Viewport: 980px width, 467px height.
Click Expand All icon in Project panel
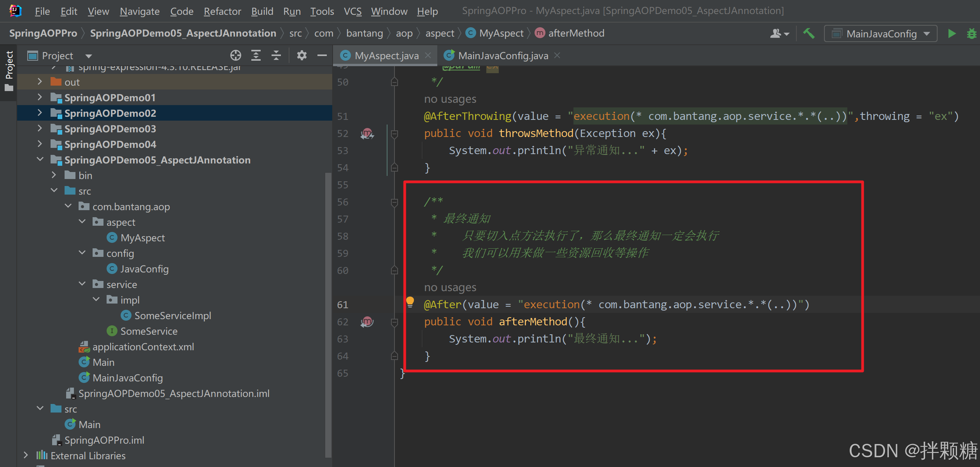coord(256,56)
